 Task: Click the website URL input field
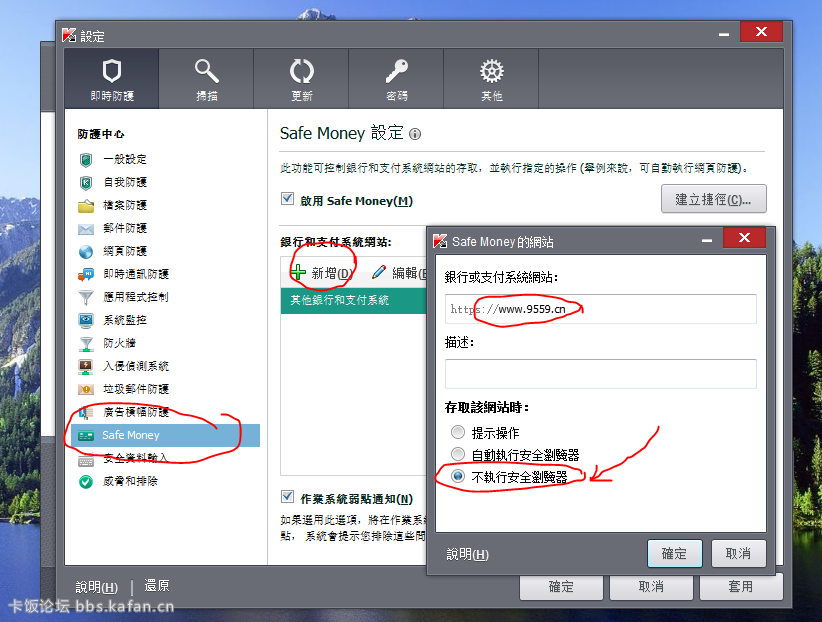pyautogui.click(x=601, y=309)
